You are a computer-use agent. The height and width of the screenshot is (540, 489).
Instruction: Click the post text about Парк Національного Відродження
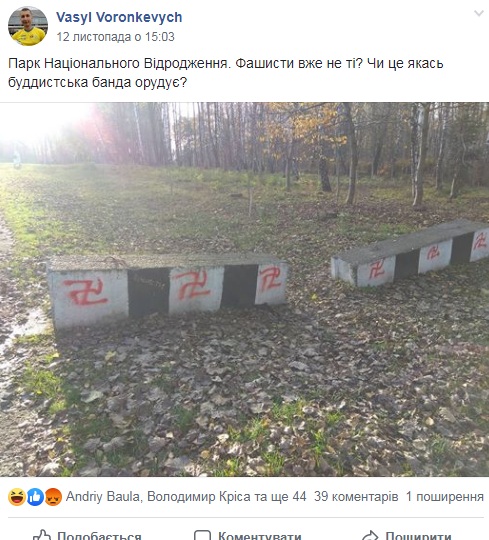click(x=226, y=73)
